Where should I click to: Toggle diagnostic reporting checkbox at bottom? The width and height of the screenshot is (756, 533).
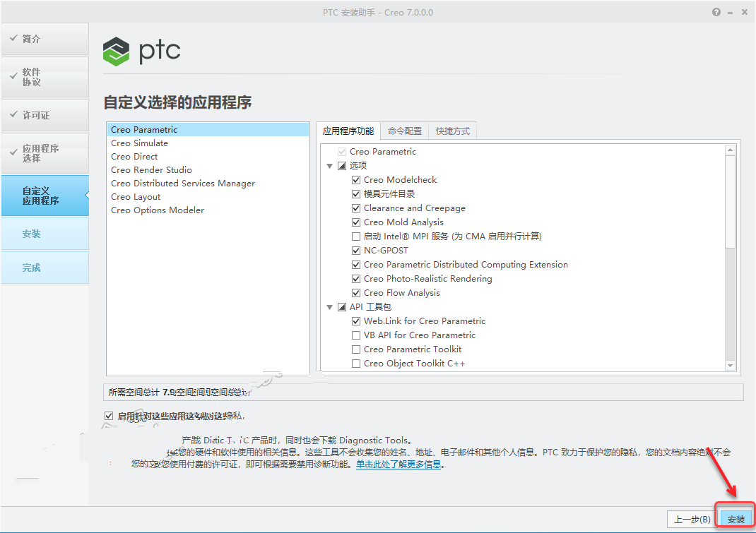click(109, 415)
